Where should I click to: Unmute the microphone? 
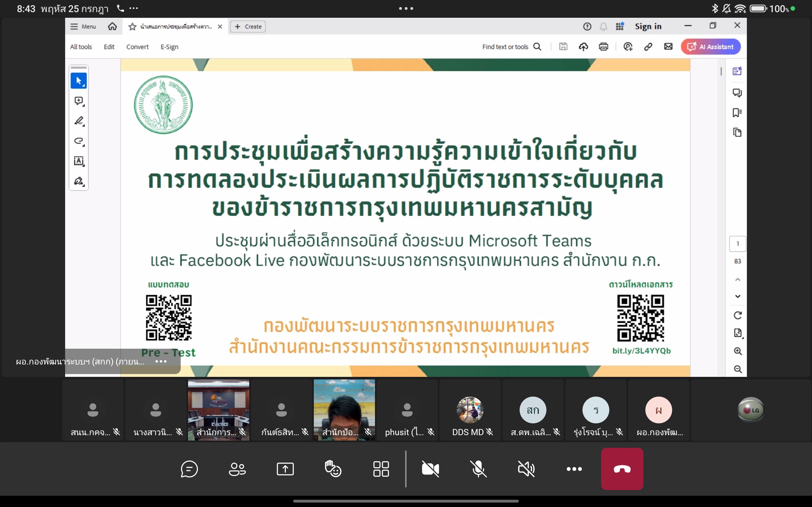pyautogui.click(x=478, y=469)
